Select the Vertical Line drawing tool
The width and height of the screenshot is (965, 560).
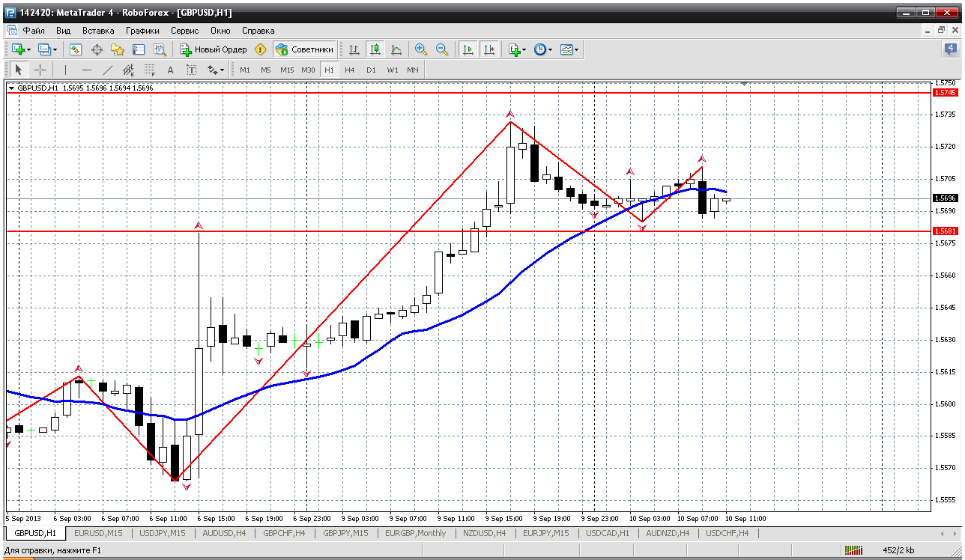tap(66, 70)
